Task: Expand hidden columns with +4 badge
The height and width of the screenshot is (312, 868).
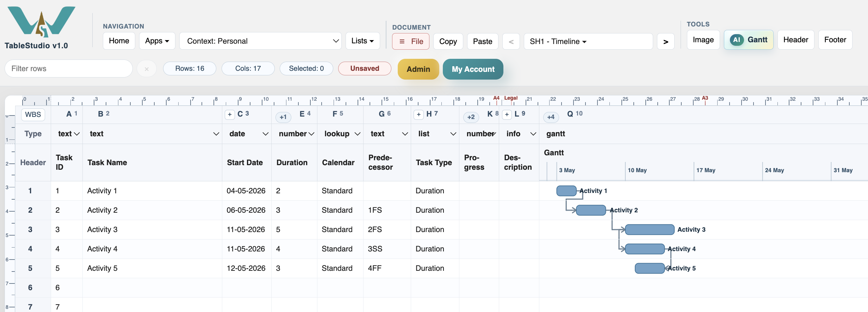Action: coord(551,117)
